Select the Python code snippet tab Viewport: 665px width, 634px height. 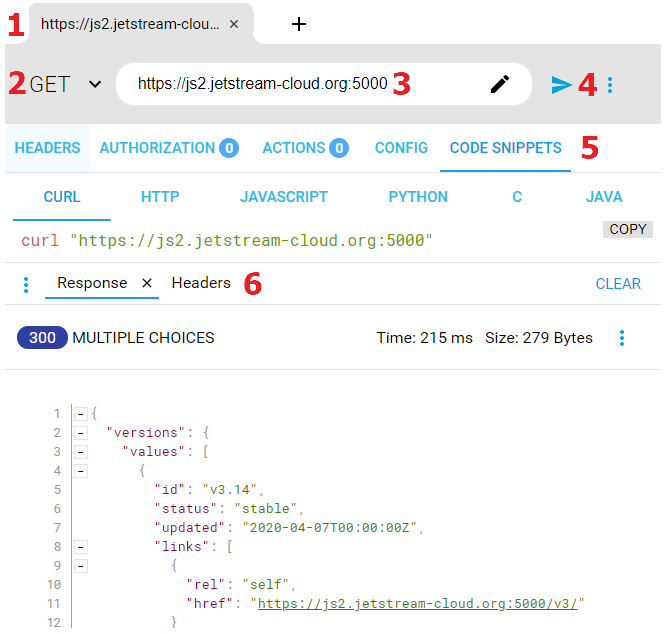[x=418, y=197]
